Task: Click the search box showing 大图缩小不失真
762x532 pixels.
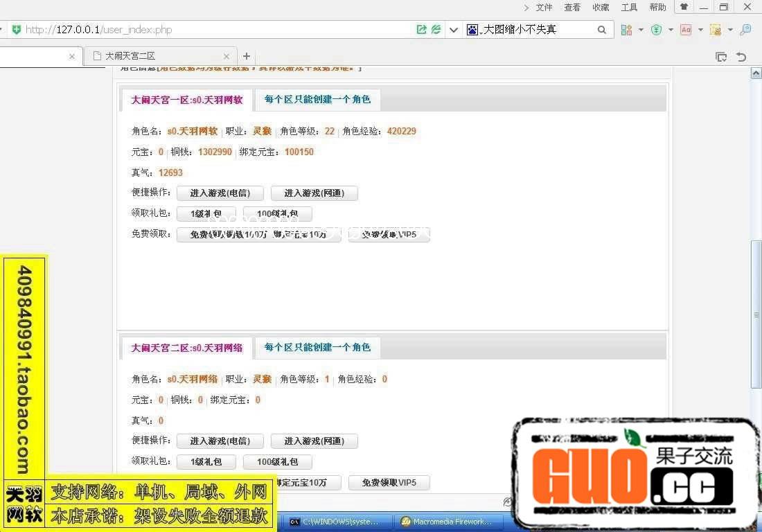Action: click(x=537, y=30)
